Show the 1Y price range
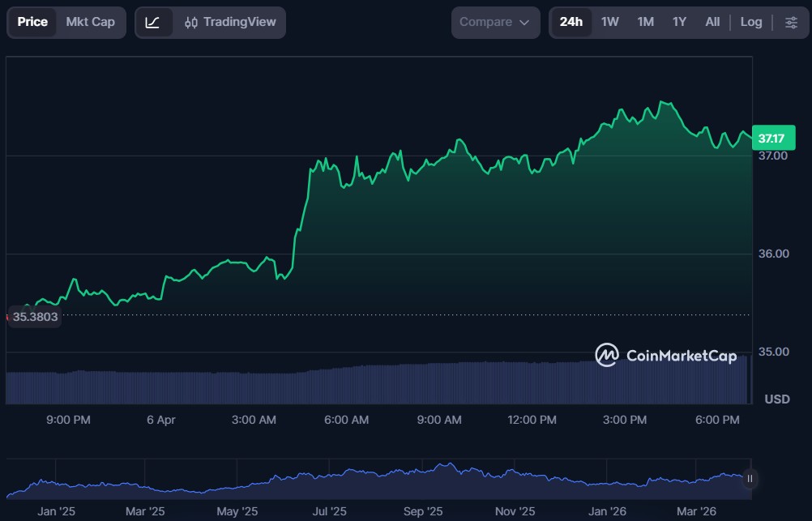Screen dimensions: 812x521 coord(679,23)
